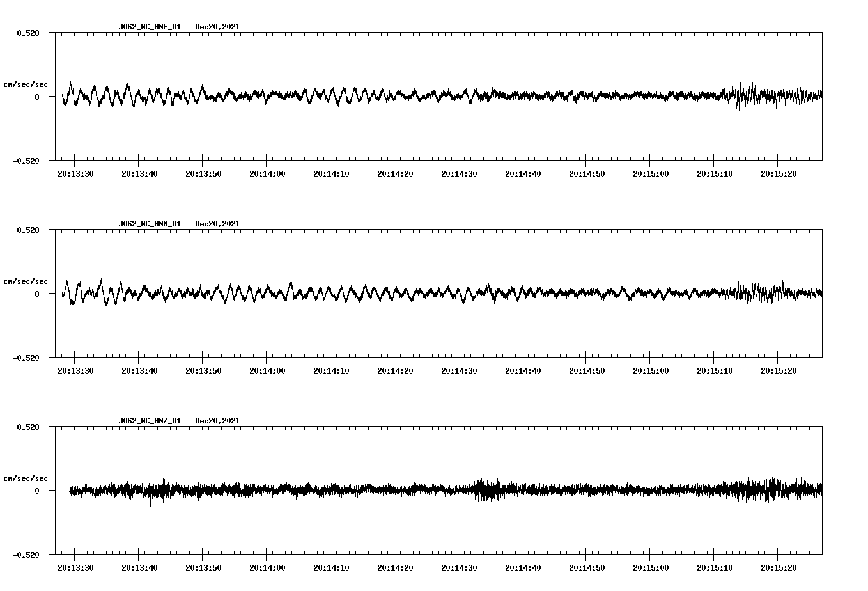
Task: Select 20:14:20 tick label under HNN plot
Action: (x=395, y=370)
